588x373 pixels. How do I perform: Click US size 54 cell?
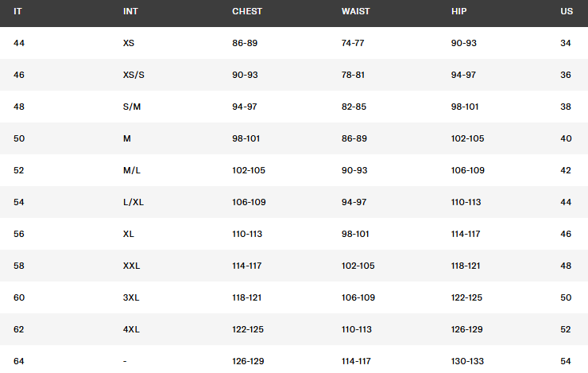tap(566, 361)
